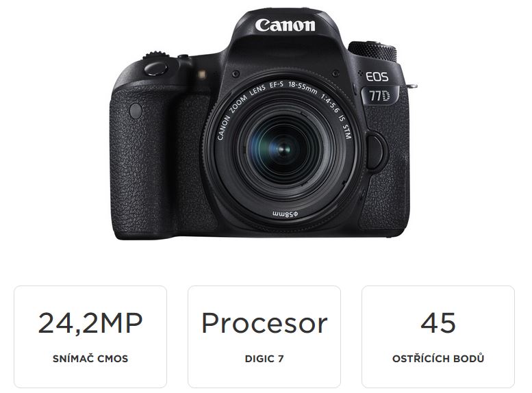Click the camera's shutter release button

click(x=155, y=68)
